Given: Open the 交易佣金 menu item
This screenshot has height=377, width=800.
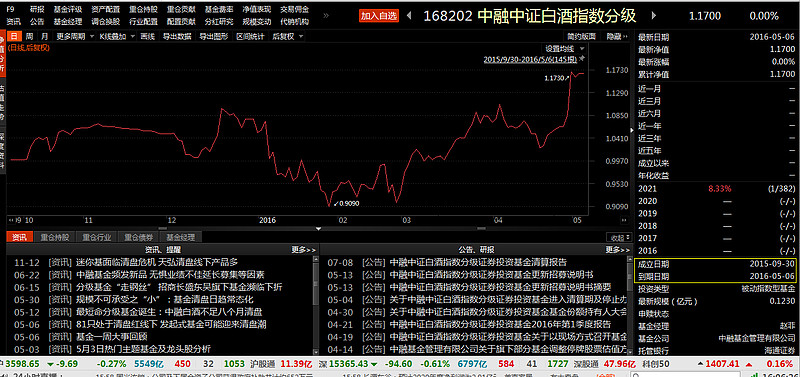Looking at the screenshot, I should [x=294, y=9].
